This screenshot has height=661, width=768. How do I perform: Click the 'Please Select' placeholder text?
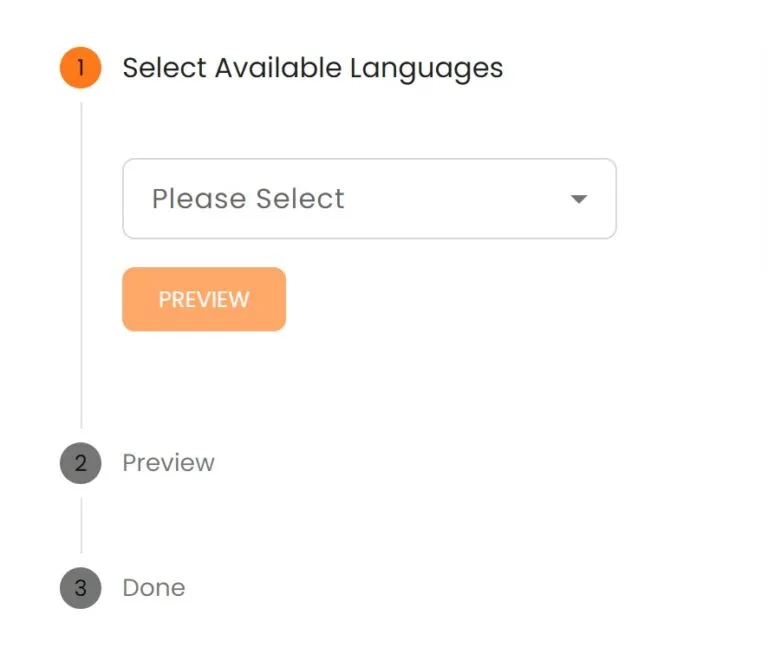coord(248,198)
